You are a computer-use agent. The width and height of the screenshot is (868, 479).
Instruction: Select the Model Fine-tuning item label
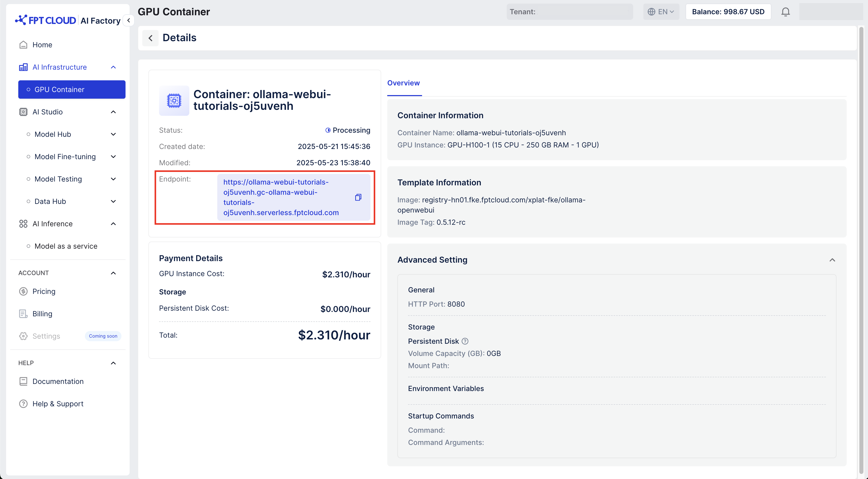(65, 157)
